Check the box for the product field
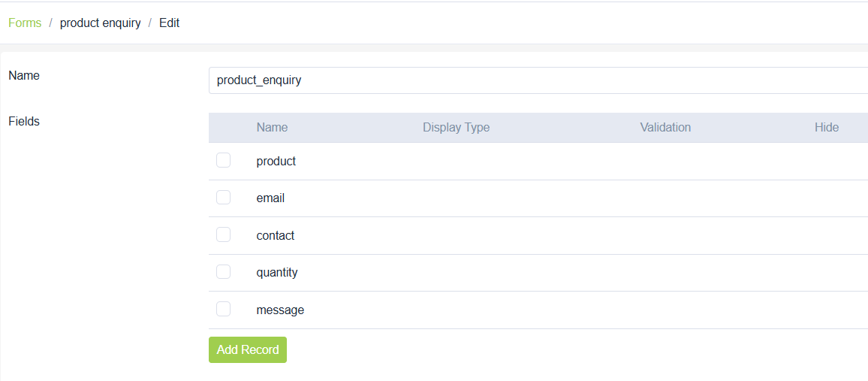 [x=223, y=160]
